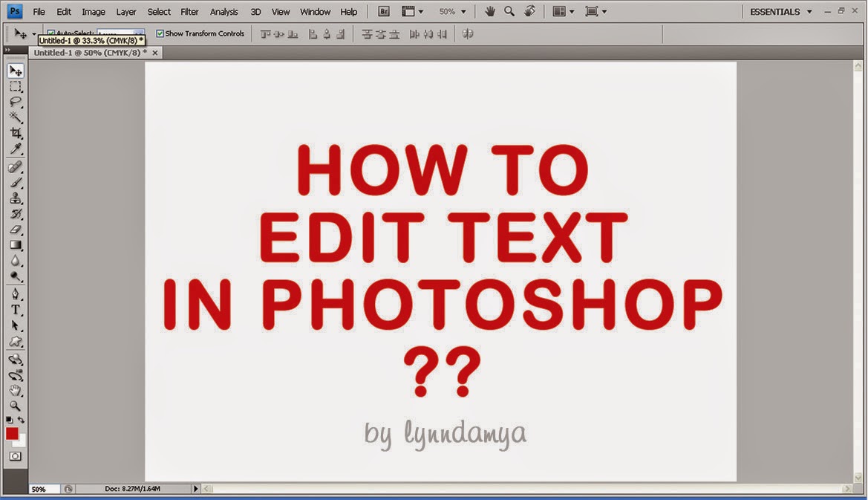Reset default foreground and background colors
Screen dimensions: 868x500
click(10, 421)
